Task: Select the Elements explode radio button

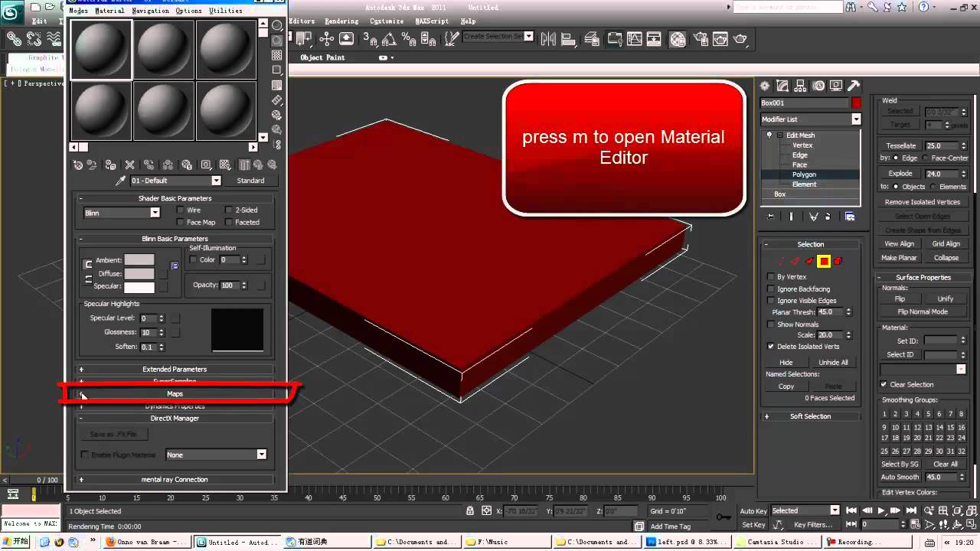Action: [933, 187]
